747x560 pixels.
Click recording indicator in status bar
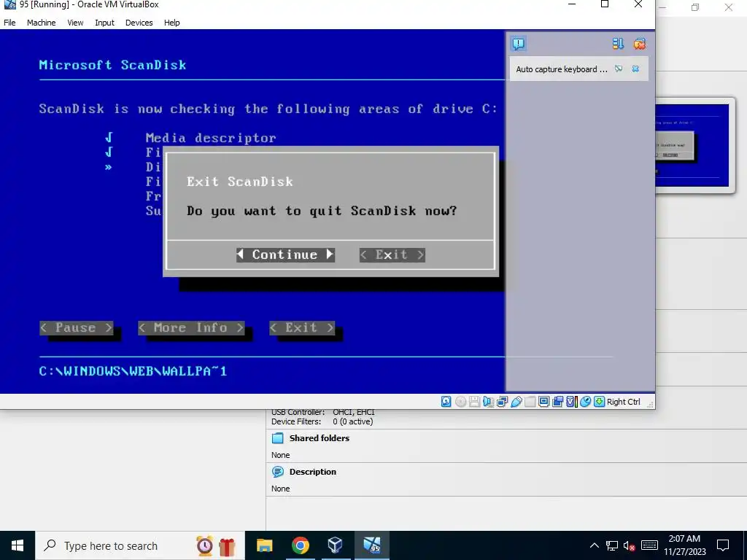[x=557, y=402]
